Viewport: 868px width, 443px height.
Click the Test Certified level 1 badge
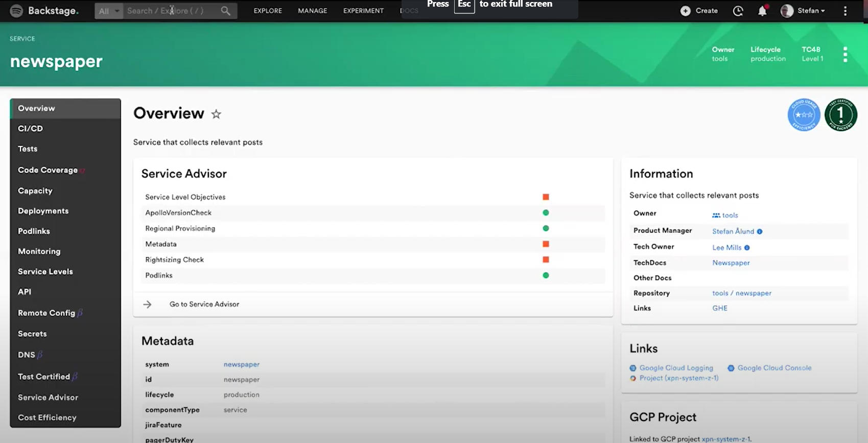(841, 115)
